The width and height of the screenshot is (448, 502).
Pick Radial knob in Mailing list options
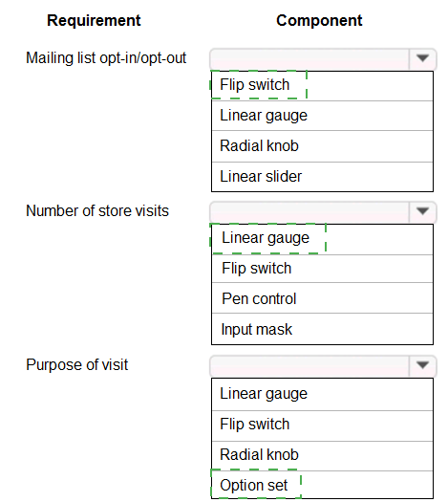coord(322,146)
